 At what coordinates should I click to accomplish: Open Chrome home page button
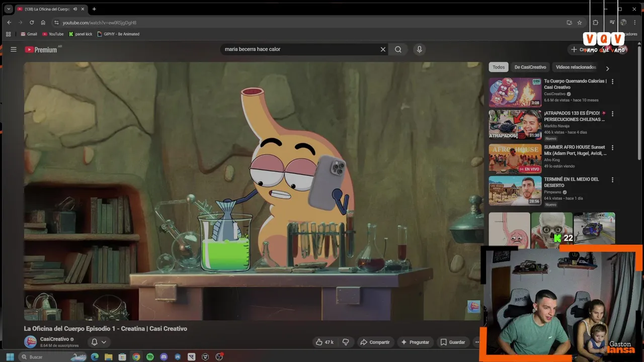pos(43,23)
